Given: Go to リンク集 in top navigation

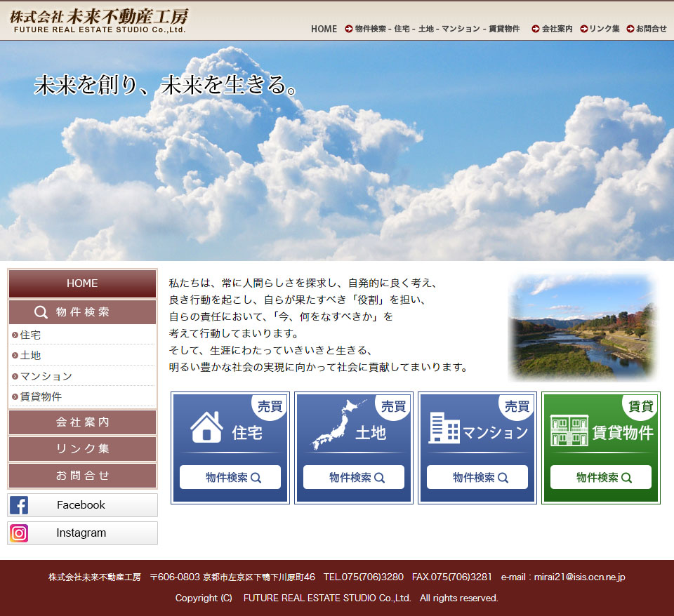Looking at the screenshot, I should pyautogui.click(x=600, y=29).
